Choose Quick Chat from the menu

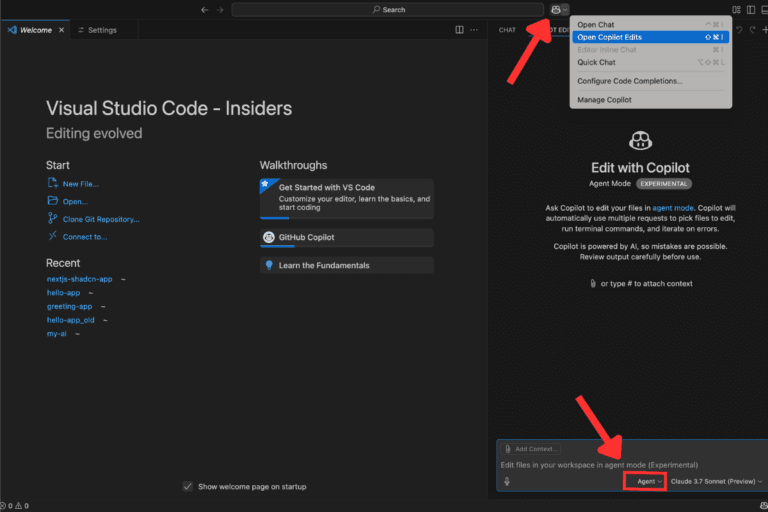point(597,62)
